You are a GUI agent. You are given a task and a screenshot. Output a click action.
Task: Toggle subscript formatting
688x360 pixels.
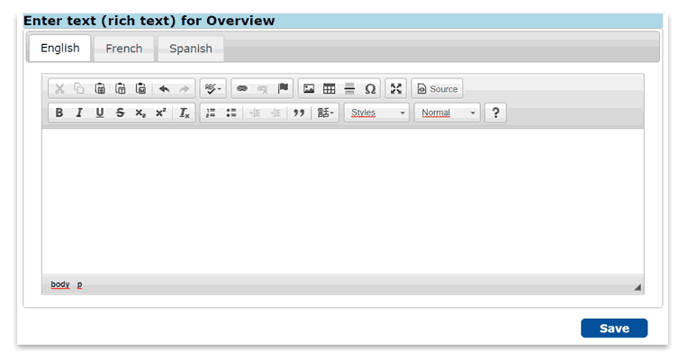click(140, 113)
